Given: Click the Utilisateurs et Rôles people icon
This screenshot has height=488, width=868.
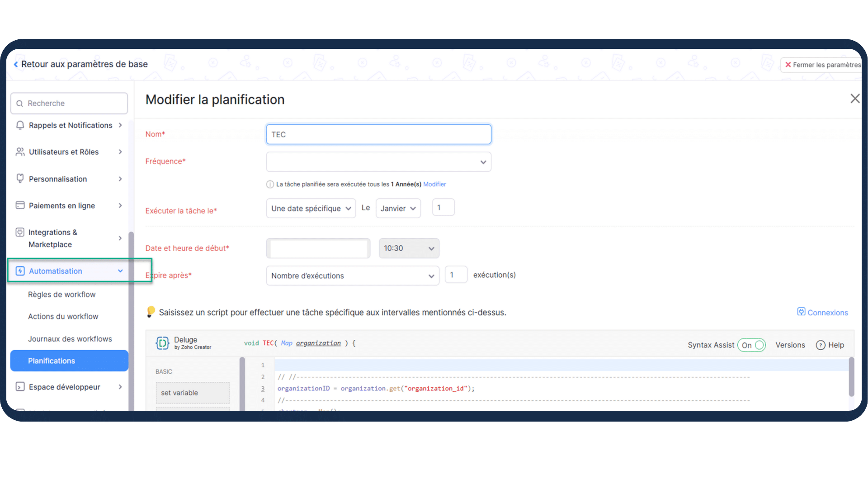Looking at the screenshot, I should pos(20,152).
